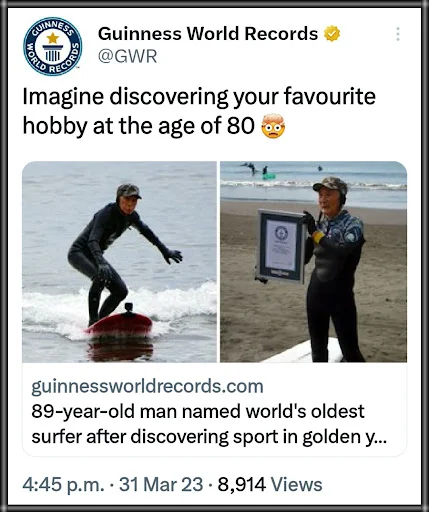Open the Guinness World Records display name

[x=208, y=34]
